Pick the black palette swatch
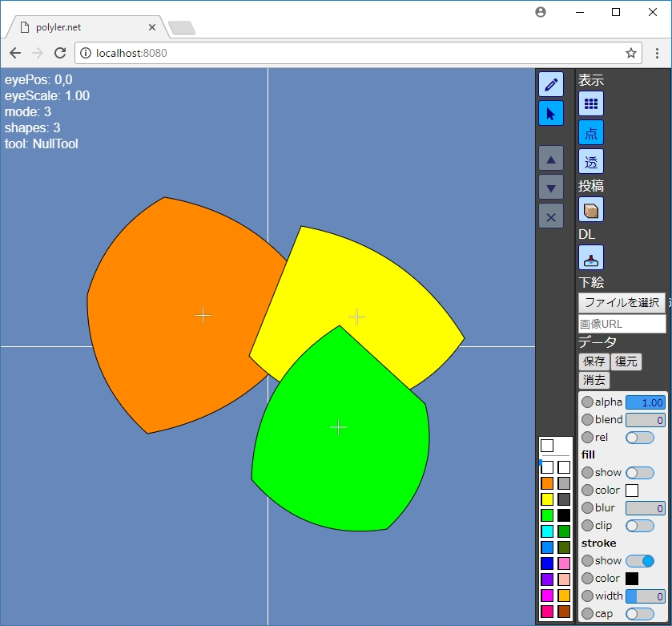 coord(564,515)
